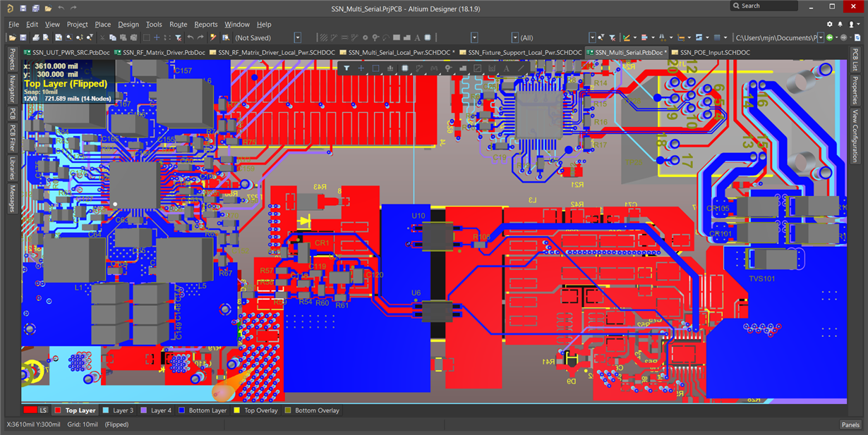The image size is (868, 435).
Task: Select the Place Component tool in Active Bar
Action: click(405, 68)
